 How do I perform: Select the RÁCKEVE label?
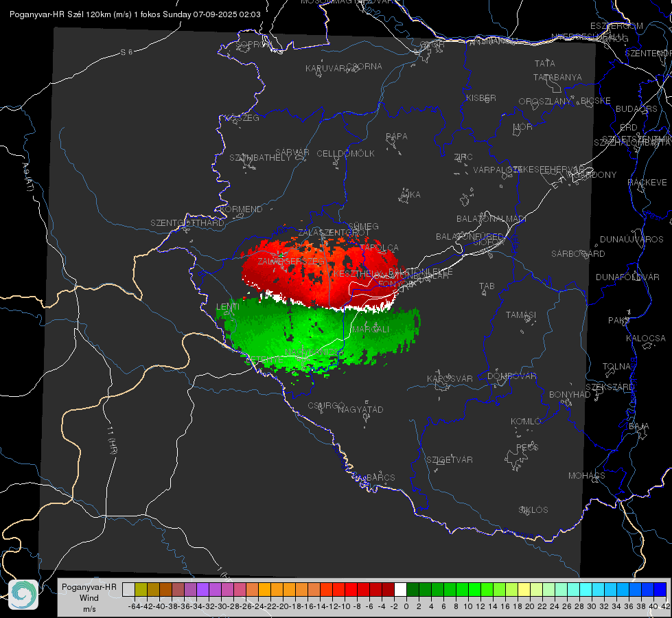647,183
